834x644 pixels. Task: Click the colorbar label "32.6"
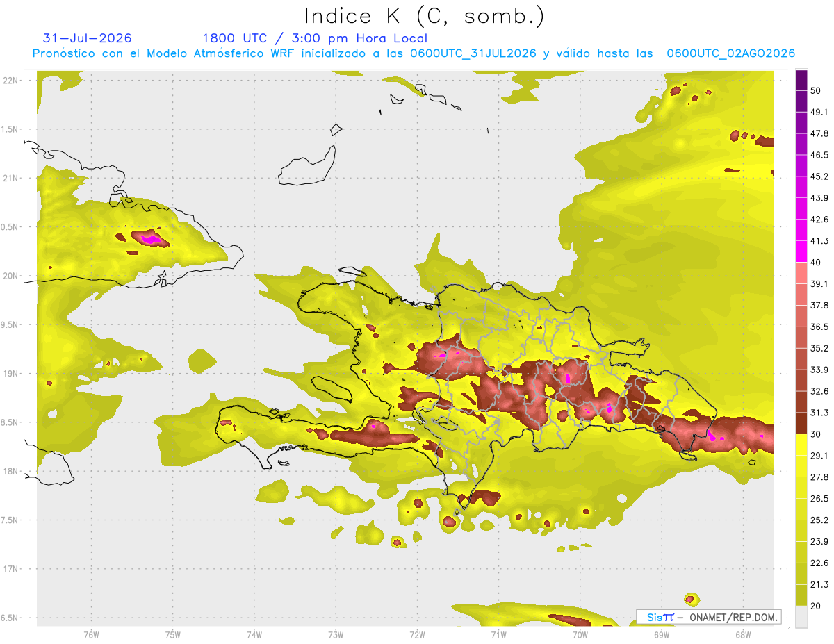pos(819,391)
